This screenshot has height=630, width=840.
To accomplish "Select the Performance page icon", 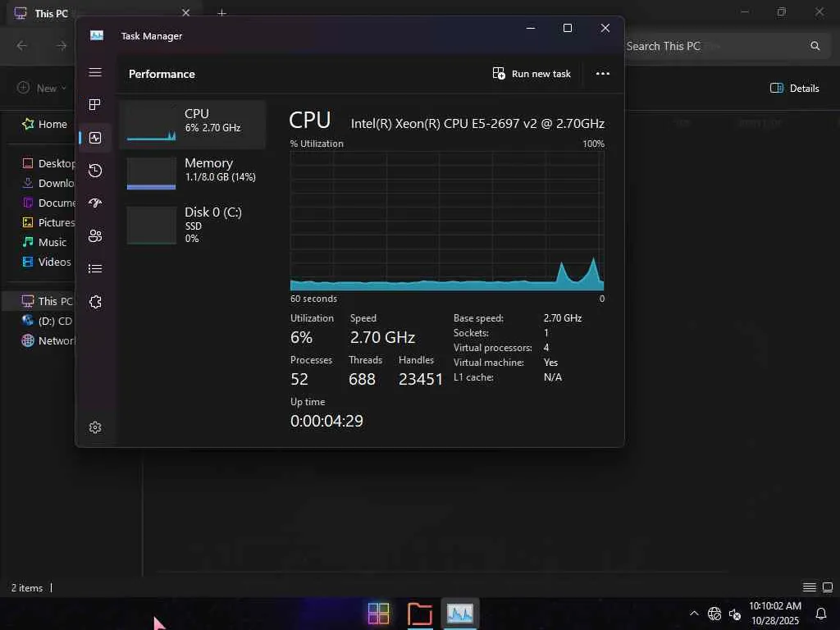I will coord(95,138).
